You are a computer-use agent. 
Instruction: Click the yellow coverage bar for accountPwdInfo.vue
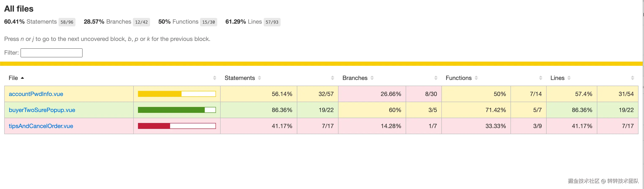177,94
